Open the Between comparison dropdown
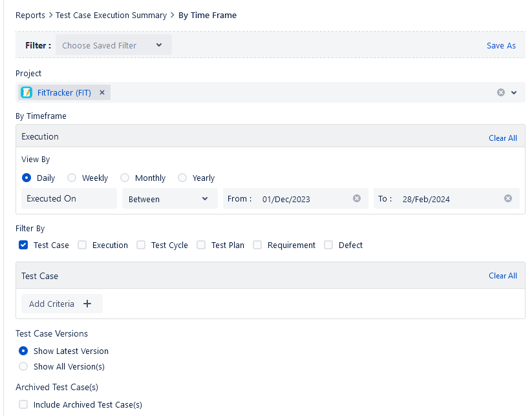 point(169,198)
